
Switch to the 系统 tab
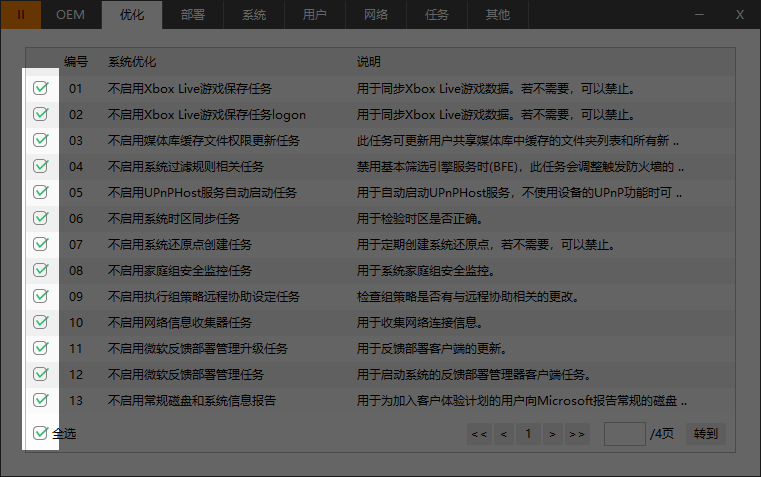click(x=254, y=14)
